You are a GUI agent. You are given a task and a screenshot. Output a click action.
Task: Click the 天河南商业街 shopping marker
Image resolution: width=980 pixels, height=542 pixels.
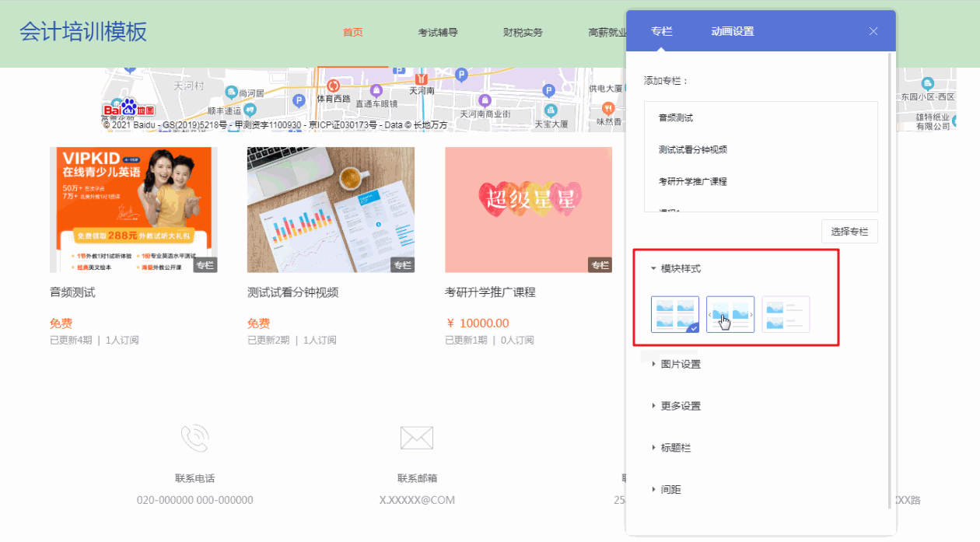coord(485,100)
